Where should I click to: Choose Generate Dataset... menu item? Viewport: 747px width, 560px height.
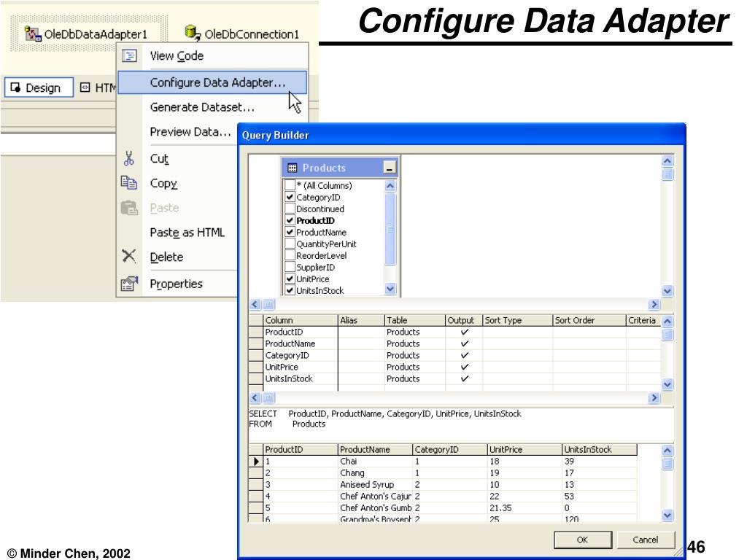point(212,107)
